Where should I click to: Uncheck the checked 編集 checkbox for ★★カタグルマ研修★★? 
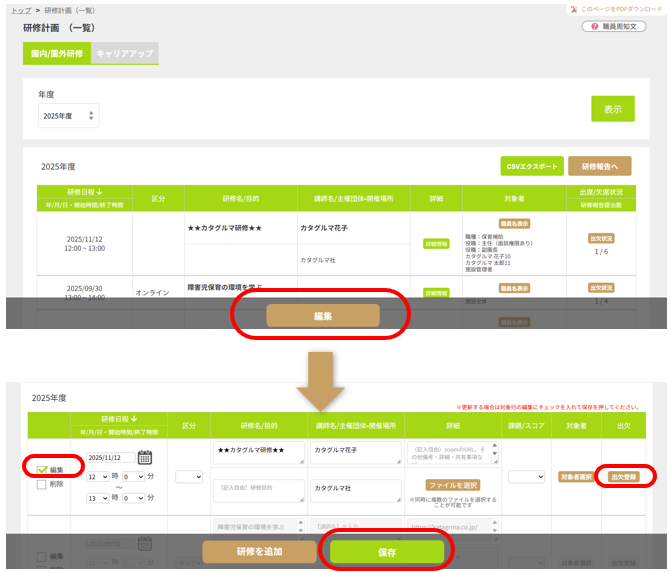tap(42, 470)
